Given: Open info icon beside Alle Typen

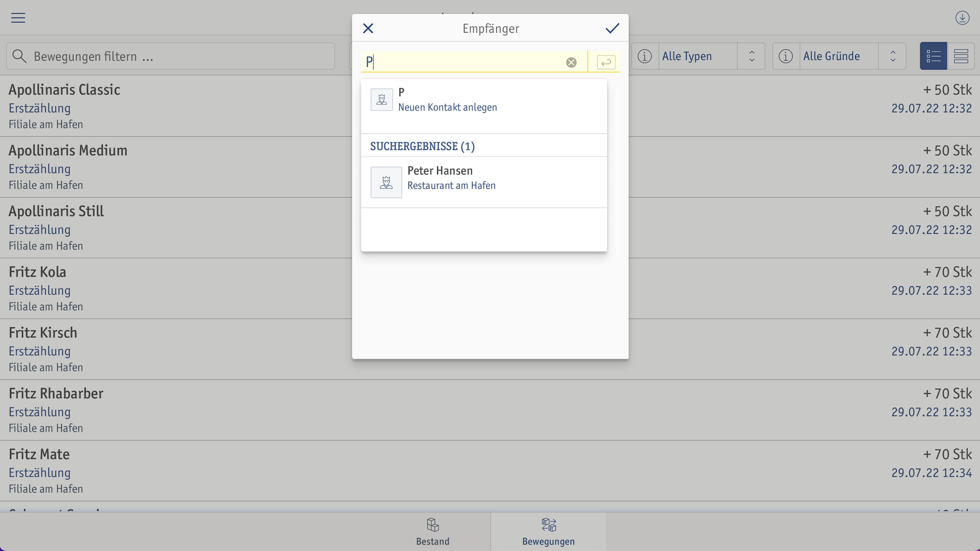Looking at the screenshot, I should click(x=644, y=56).
